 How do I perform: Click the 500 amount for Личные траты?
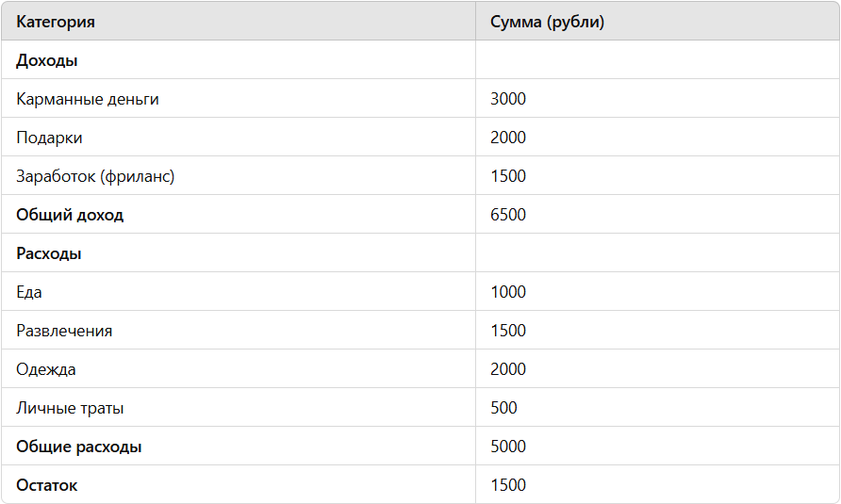pos(504,408)
